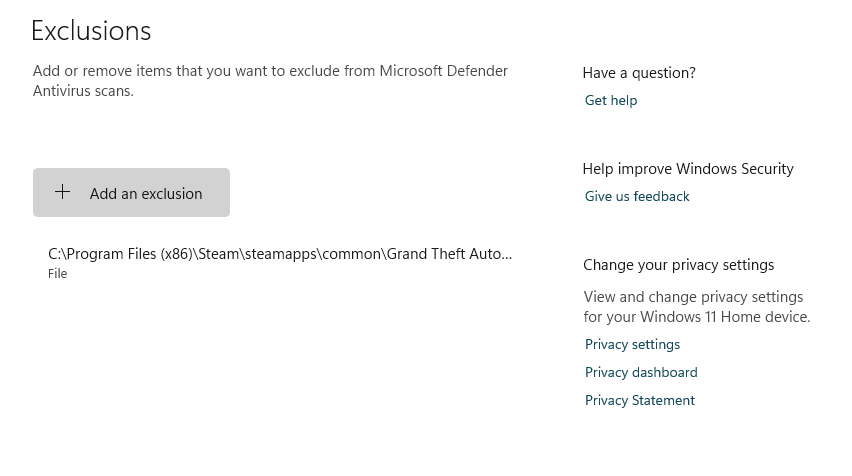Click the plus icon for adding exclusion
Viewport: 852px width, 476px height.
point(63,192)
